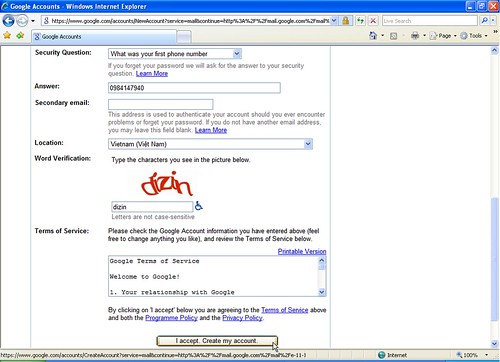Image resolution: width=500 pixels, height=362 pixels.
Task: Open the Tools menu in toolbar
Action: (x=473, y=36)
